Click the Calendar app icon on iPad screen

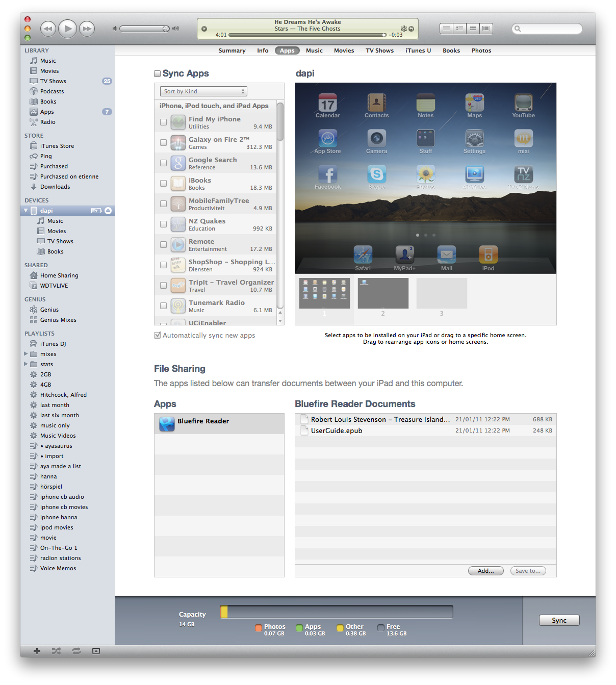point(327,106)
